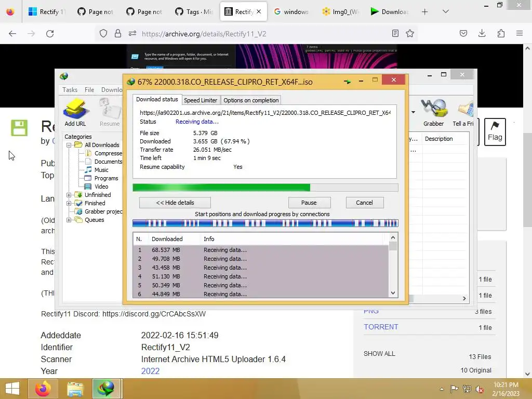
Task: Click the connections progress segment bar
Action: (x=265, y=223)
